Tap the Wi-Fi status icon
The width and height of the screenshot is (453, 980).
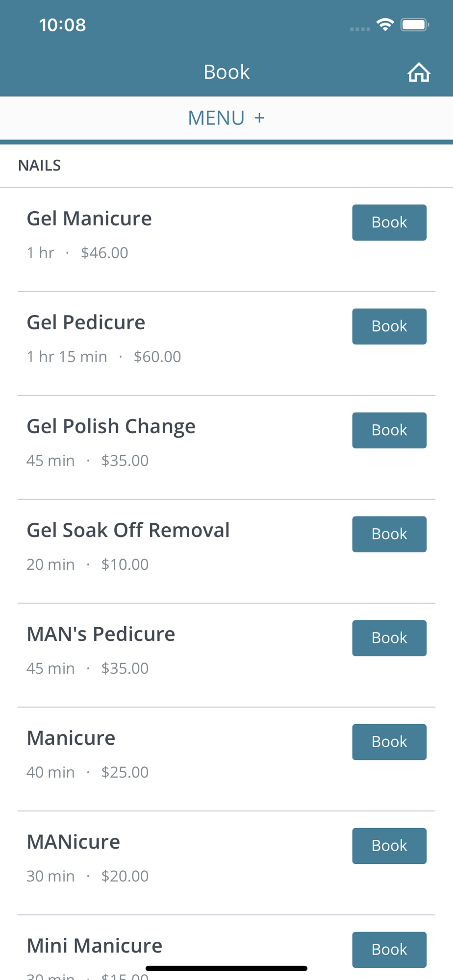[385, 24]
